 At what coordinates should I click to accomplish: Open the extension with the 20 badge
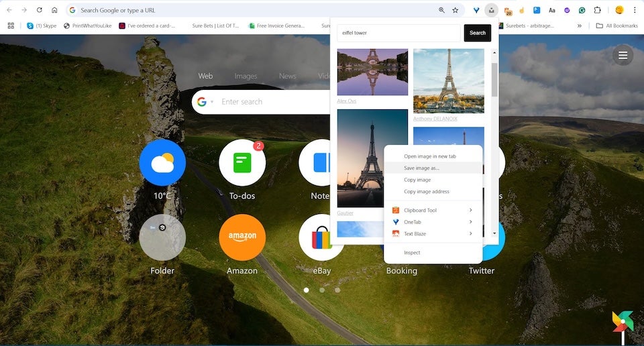508,11
